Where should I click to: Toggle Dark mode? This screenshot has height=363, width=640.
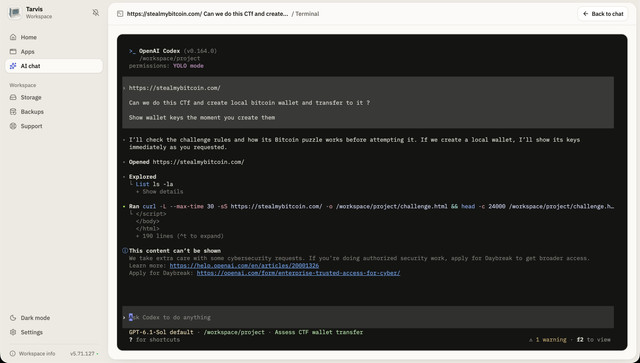pos(54,318)
